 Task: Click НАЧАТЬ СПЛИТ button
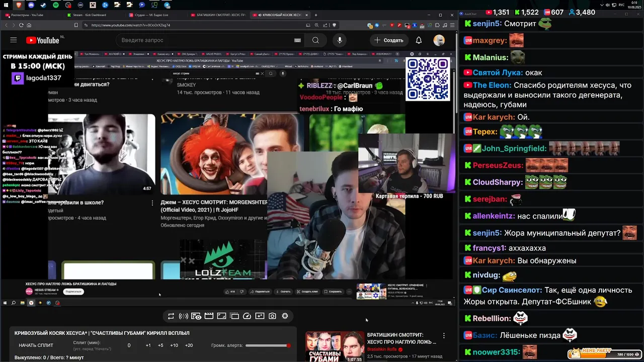pos(36,345)
